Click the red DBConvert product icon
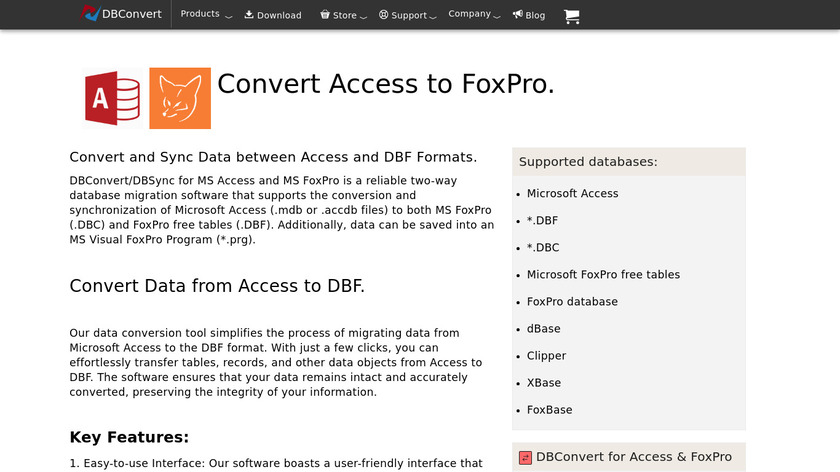 [526, 458]
